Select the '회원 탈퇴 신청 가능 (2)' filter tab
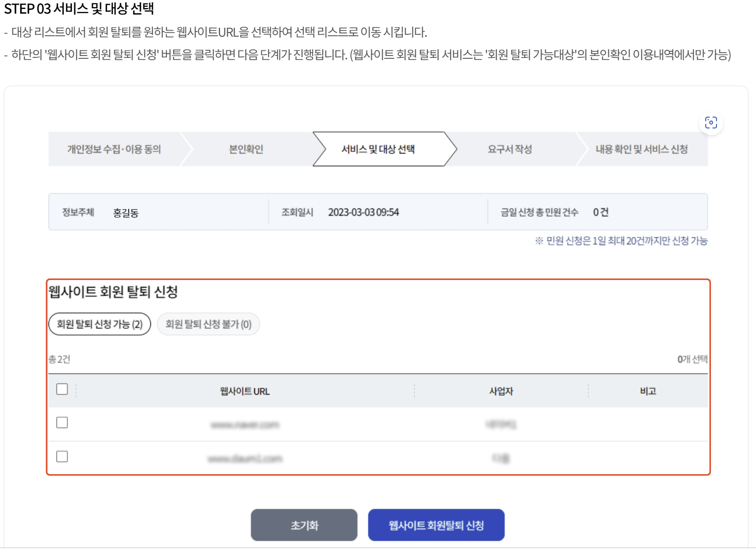The height and width of the screenshot is (549, 756). coord(99,324)
